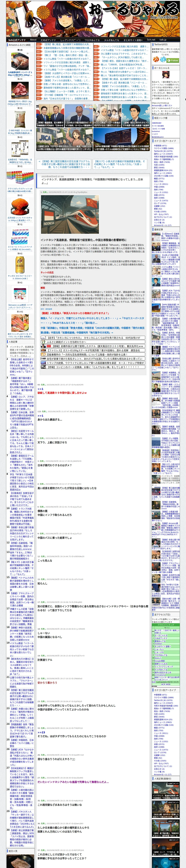Open category 海外ニュース (2963)
Viewport: 186px width, 868px height.
point(163,173)
